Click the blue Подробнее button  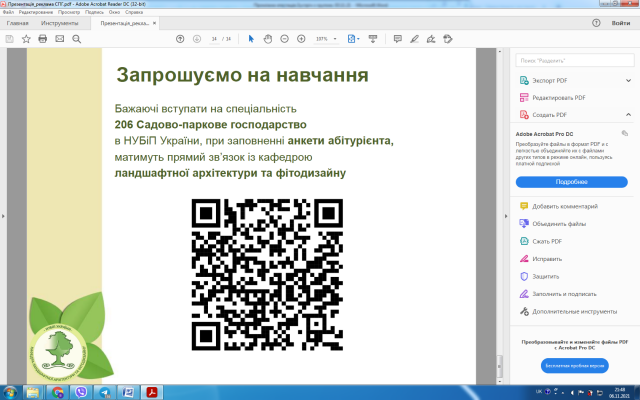(571, 182)
